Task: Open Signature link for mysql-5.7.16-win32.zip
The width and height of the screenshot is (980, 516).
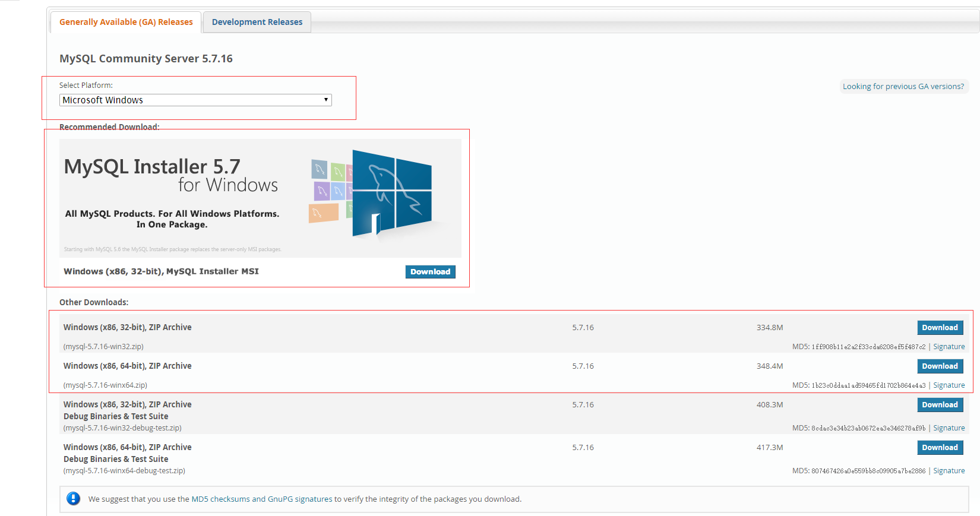Action: [949, 347]
